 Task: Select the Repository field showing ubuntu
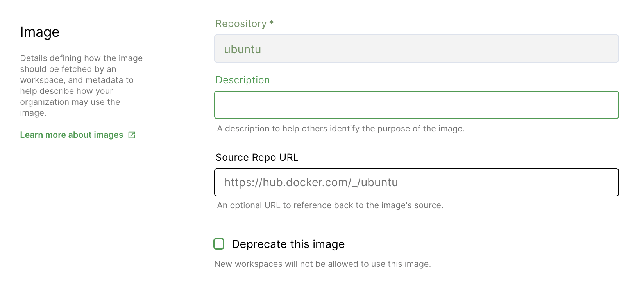pyautogui.click(x=416, y=49)
